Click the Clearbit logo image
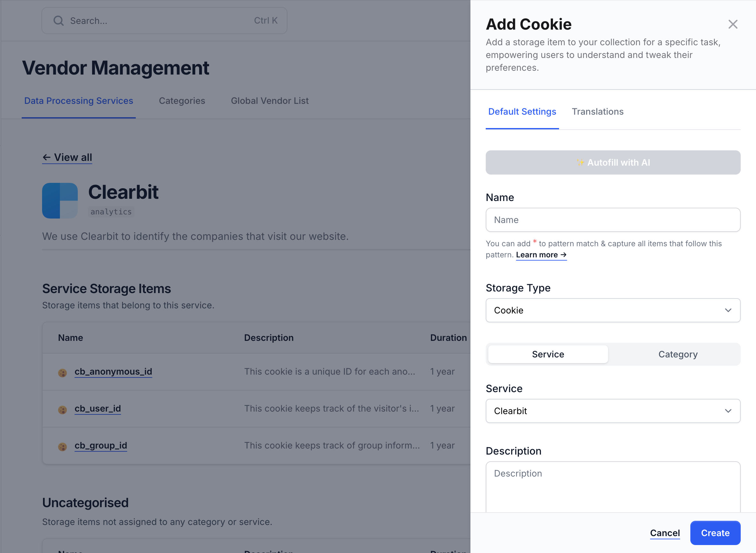 pos(60,200)
